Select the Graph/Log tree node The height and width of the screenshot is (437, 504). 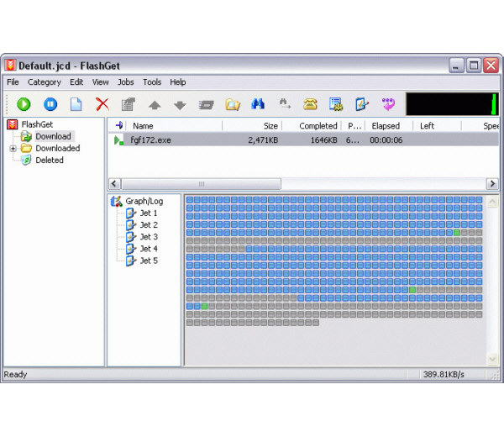click(x=144, y=202)
